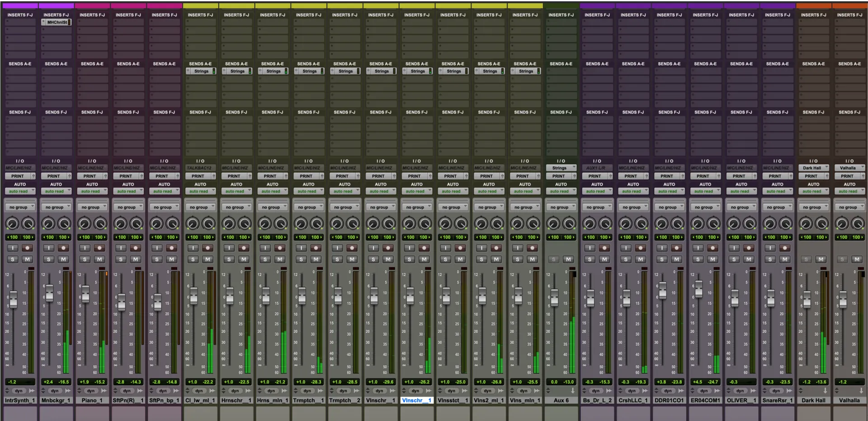Mute the Aux 6 track
Viewport: 868px width, 421px height.
click(569, 259)
